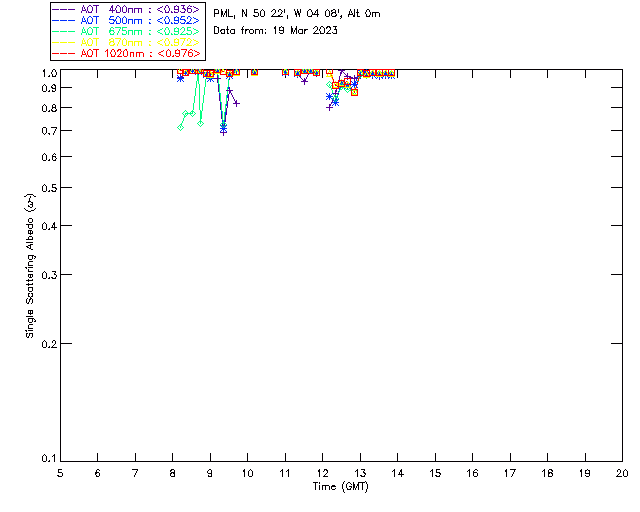Click the 6 hour x-axis label

point(98,474)
